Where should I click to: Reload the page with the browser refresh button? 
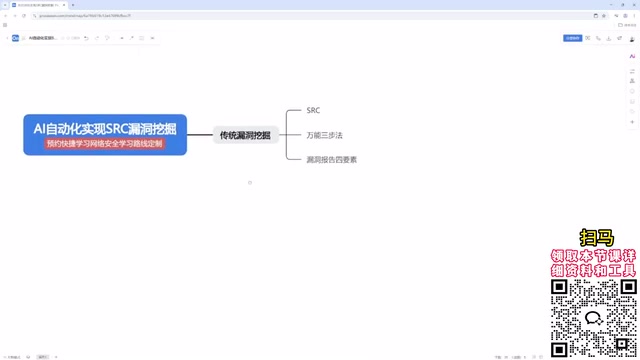[x=24, y=16]
